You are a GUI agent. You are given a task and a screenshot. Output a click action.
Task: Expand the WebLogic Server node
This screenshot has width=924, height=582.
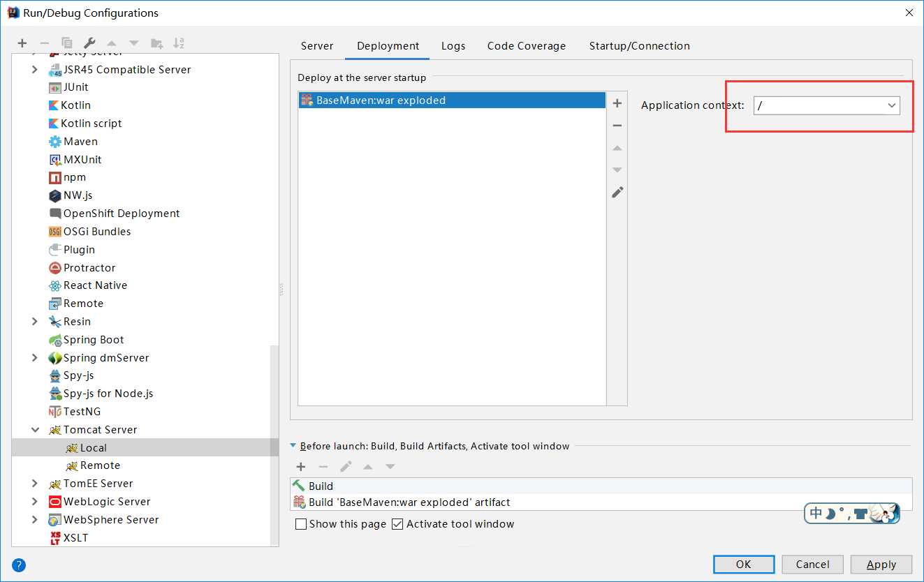(x=35, y=502)
